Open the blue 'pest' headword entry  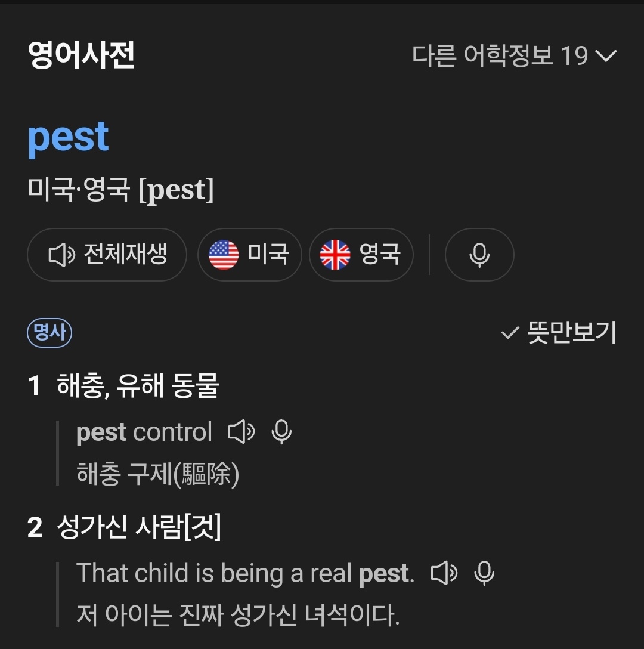(69, 137)
